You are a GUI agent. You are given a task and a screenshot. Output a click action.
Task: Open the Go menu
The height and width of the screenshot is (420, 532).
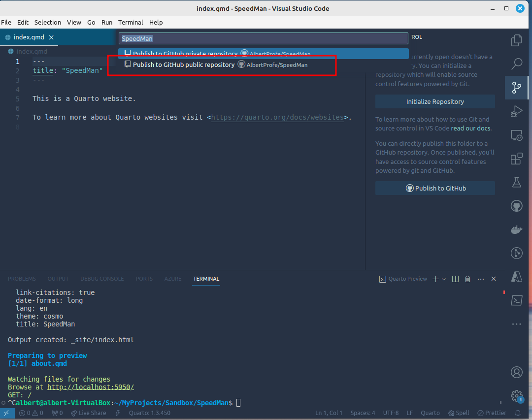91,22
